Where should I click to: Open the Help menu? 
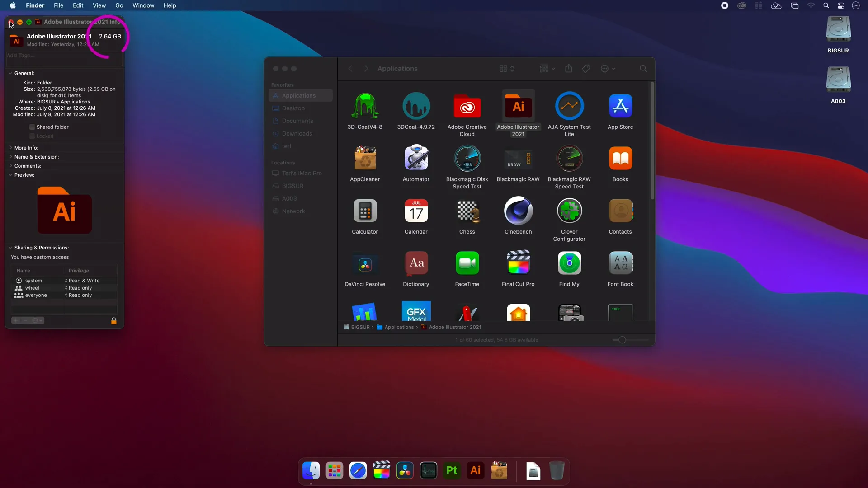coord(170,5)
